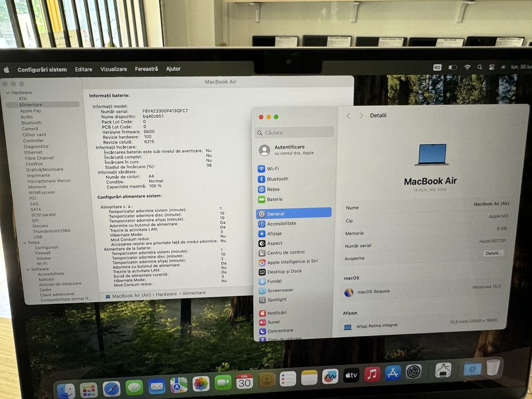532x399 pixels.
Task: Go back in Detalii pane
Action: (x=348, y=115)
